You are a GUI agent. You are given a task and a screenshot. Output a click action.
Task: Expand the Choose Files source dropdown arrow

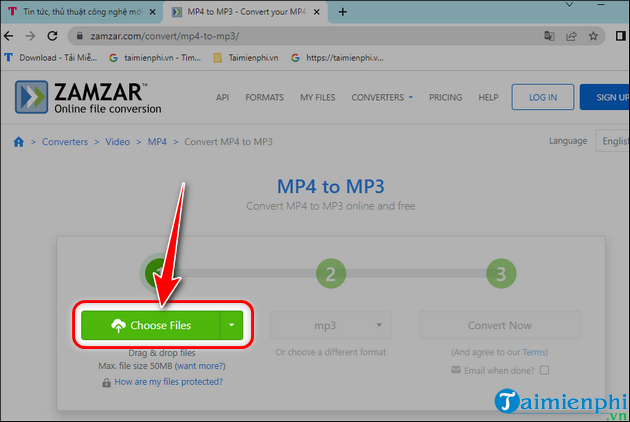coord(232,325)
